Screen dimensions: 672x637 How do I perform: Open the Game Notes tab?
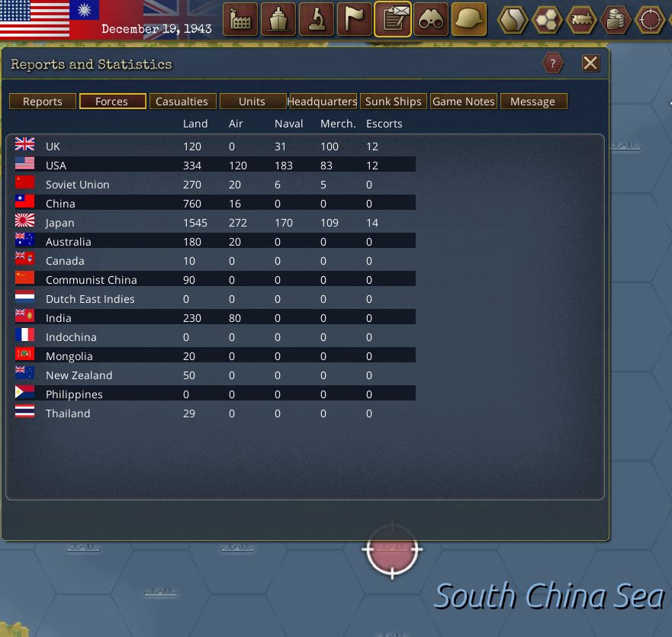[x=464, y=101]
